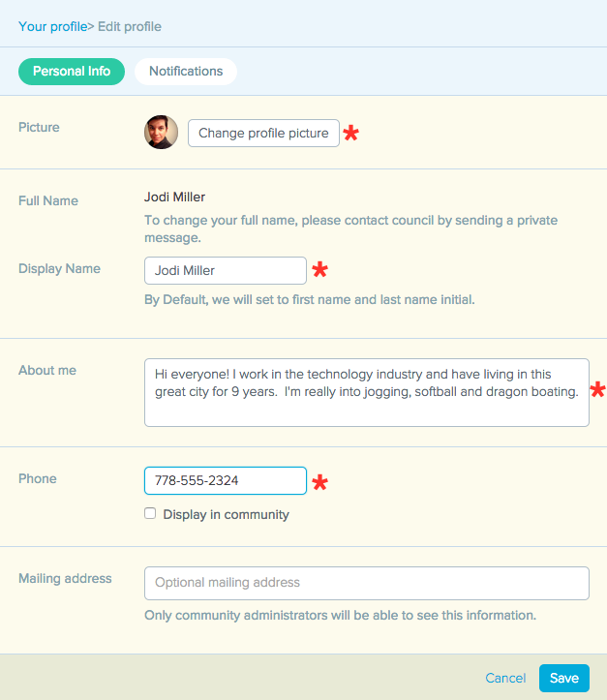
Task: Click the red asterisk next to the Phone field
Action: point(319,481)
